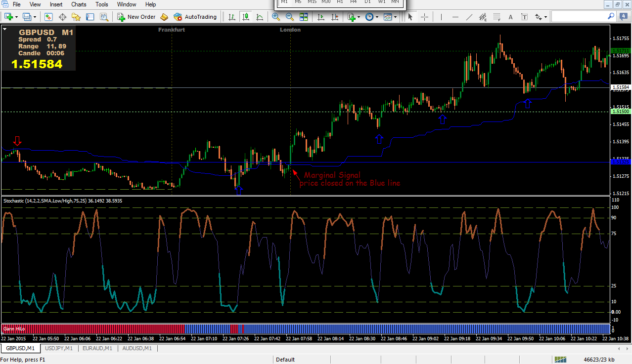Open the Terminal panel
This screenshot has height=364, width=632.
[90, 17]
